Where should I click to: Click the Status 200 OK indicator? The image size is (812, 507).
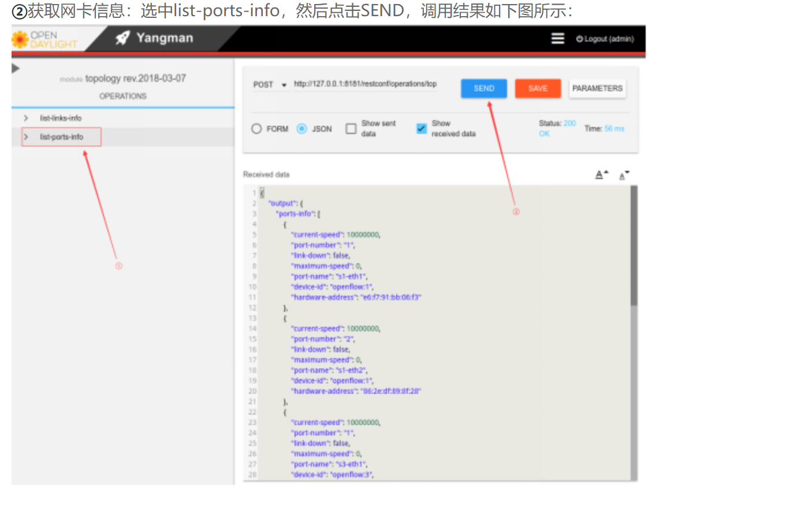[x=556, y=128]
